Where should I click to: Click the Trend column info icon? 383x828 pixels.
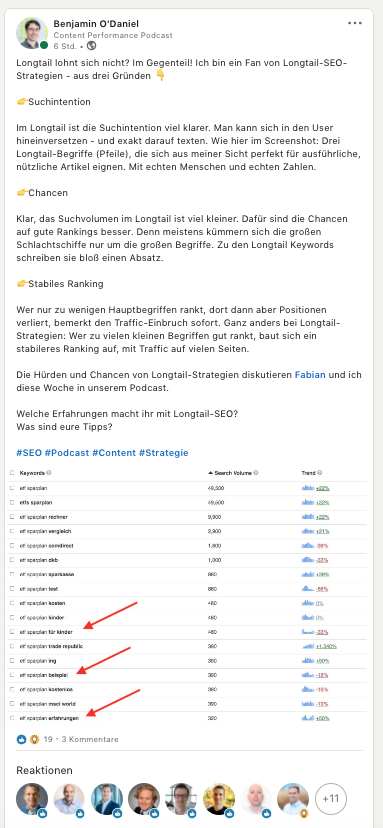coord(320,473)
